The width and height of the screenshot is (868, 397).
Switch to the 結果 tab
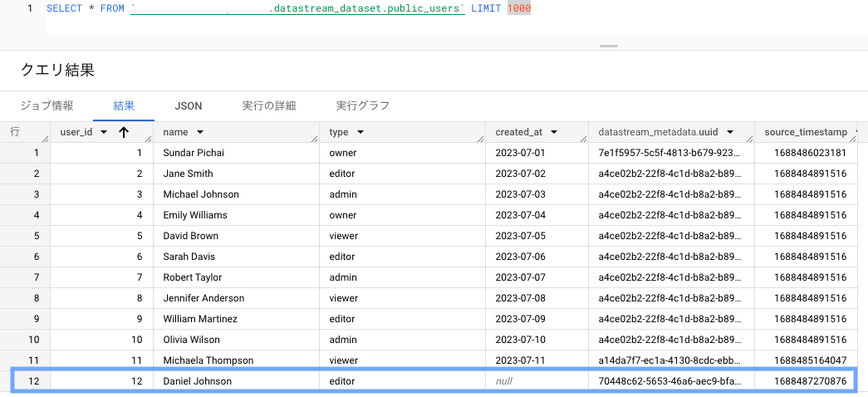tap(124, 105)
